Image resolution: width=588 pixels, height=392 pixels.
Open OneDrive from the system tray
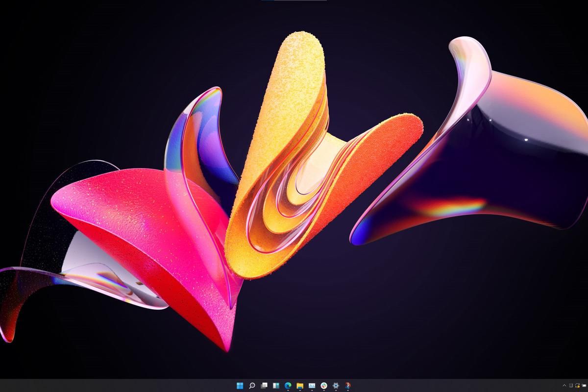coord(577,386)
